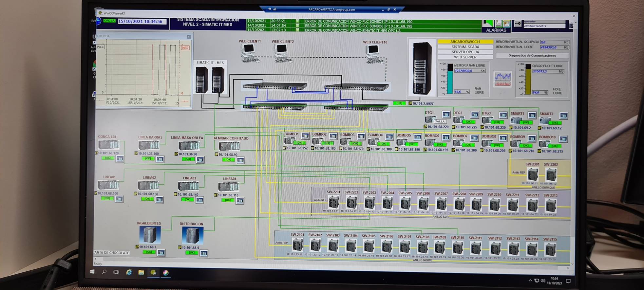Click the SIMATIC IT - MES server towers
This screenshot has height=290, width=644.
click(210, 80)
